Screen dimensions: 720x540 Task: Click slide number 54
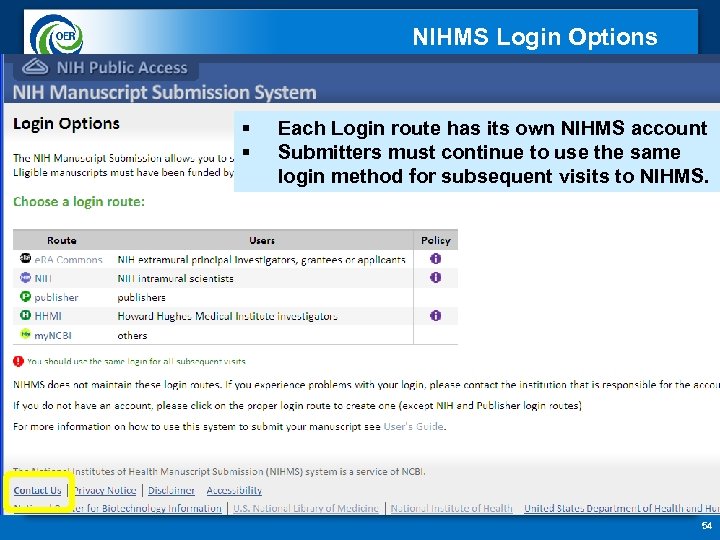[707, 526]
